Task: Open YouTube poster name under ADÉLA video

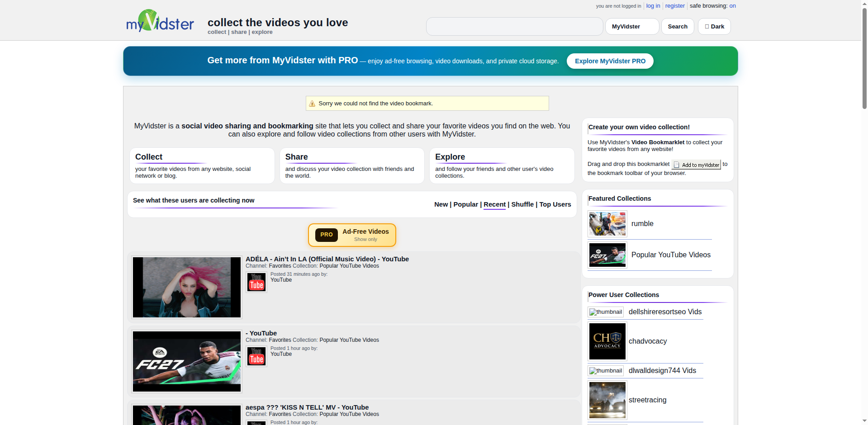Action: coord(281,280)
